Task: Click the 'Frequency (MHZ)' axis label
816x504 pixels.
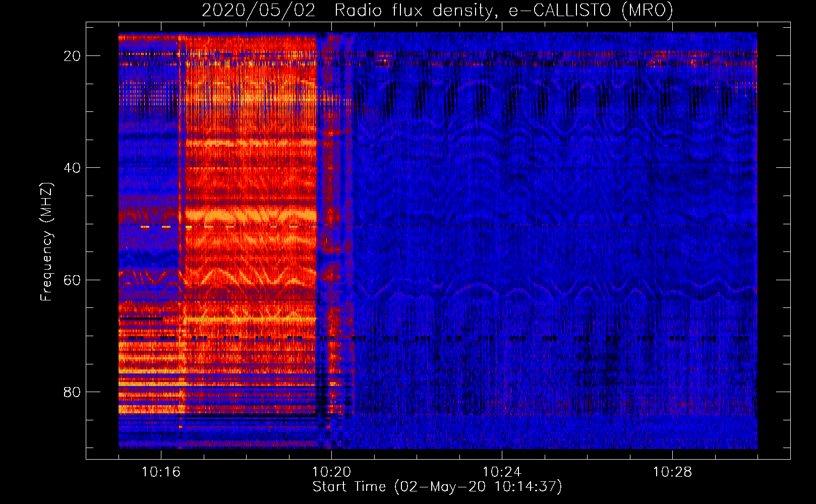Action: tap(46, 242)
